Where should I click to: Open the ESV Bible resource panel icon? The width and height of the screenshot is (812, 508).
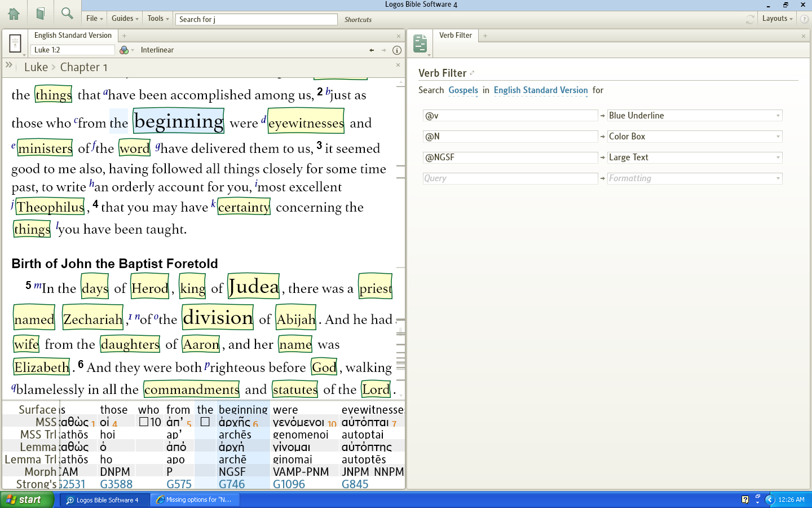pos(15,43)
